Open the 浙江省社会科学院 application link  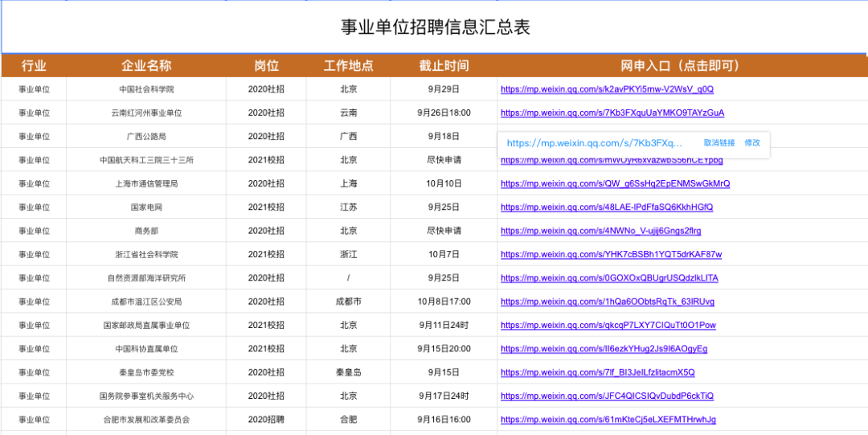pyautogui.click(x=611, y=254)
